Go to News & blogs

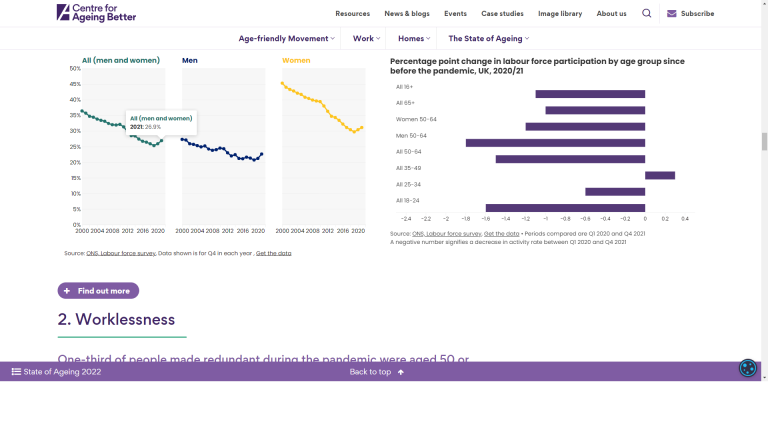[x=407, y=13]
